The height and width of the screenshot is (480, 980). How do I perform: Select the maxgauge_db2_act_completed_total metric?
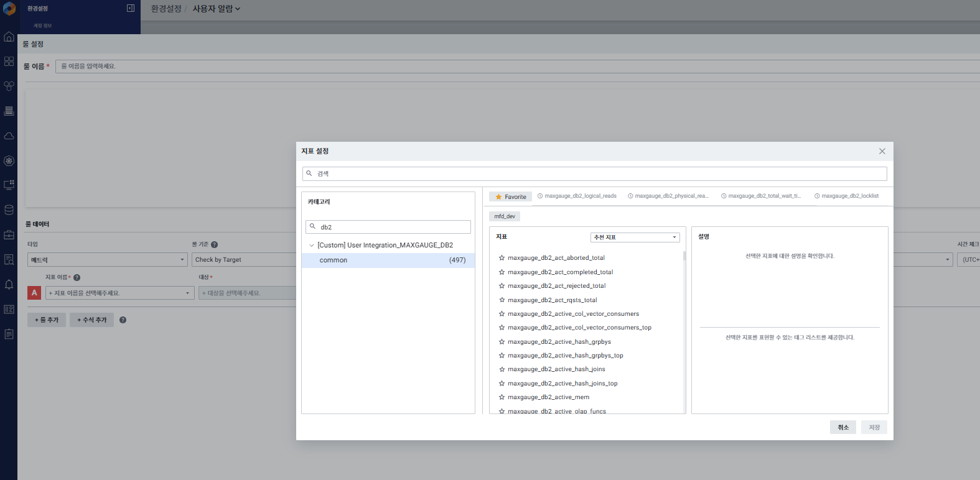tap(560, 272)
